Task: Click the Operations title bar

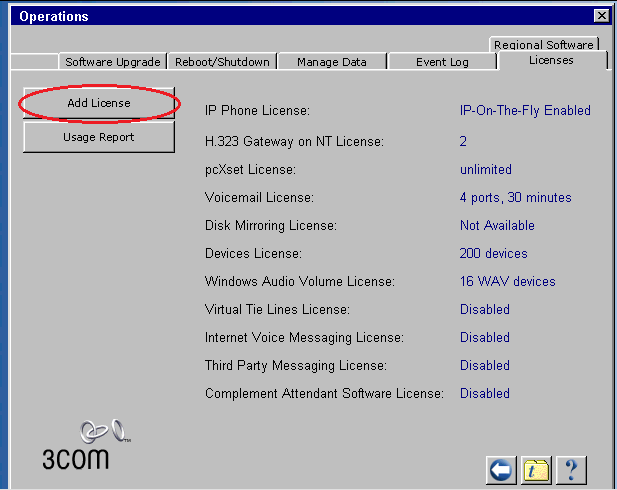Action: 300,16
